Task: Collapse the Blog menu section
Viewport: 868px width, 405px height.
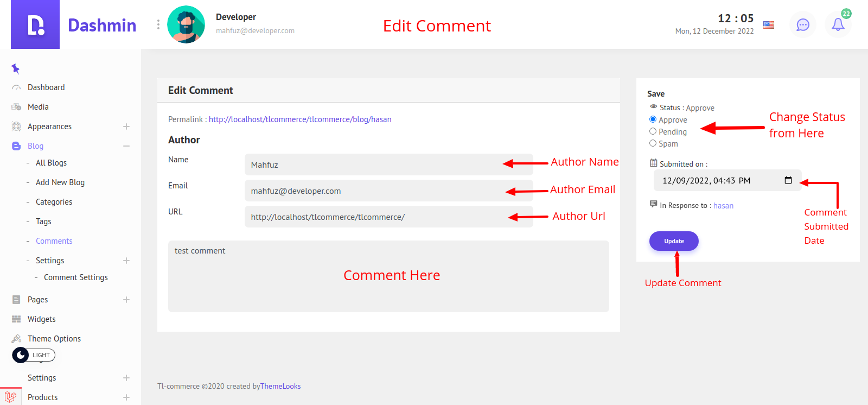Action: 126,146
